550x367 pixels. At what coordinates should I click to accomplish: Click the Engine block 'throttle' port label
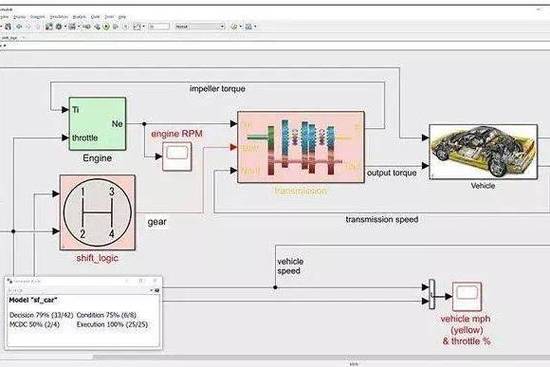click(85, 138)
